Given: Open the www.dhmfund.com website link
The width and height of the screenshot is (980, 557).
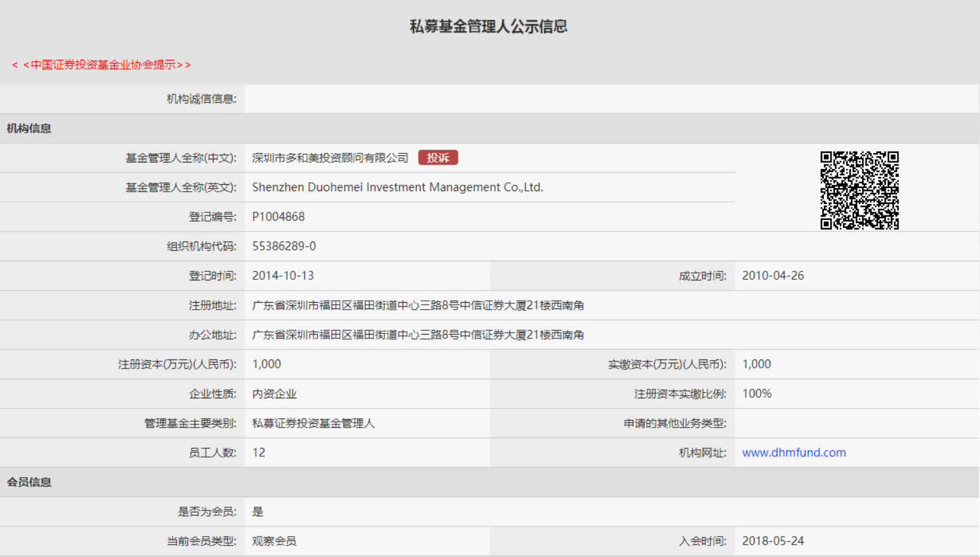Looking at the screenshot, I should [793, 452].
